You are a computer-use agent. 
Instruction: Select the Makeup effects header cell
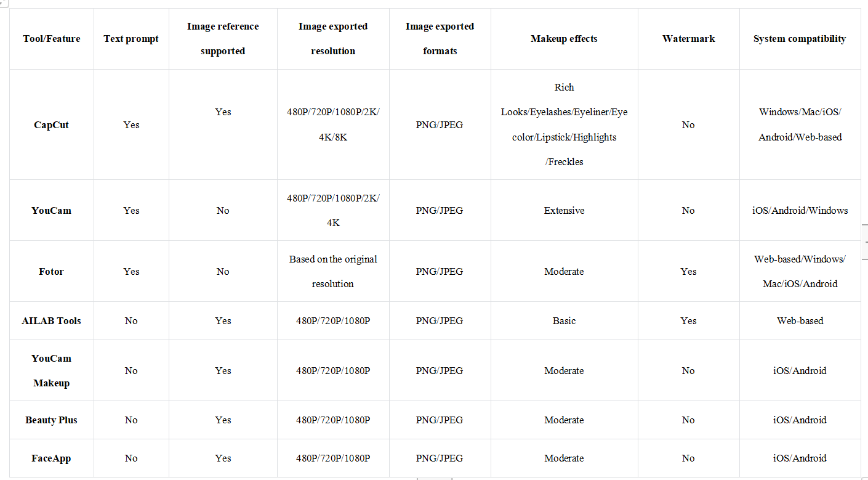[564, 39]
